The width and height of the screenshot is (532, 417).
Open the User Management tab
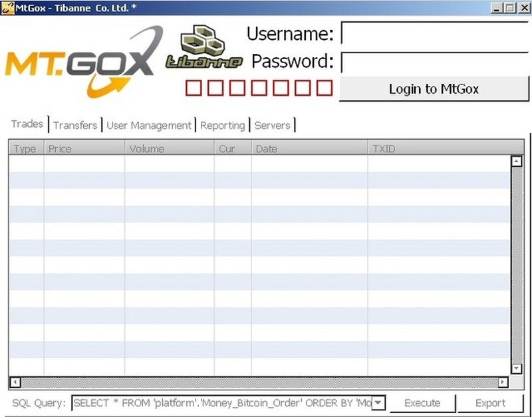click(149, 125)
